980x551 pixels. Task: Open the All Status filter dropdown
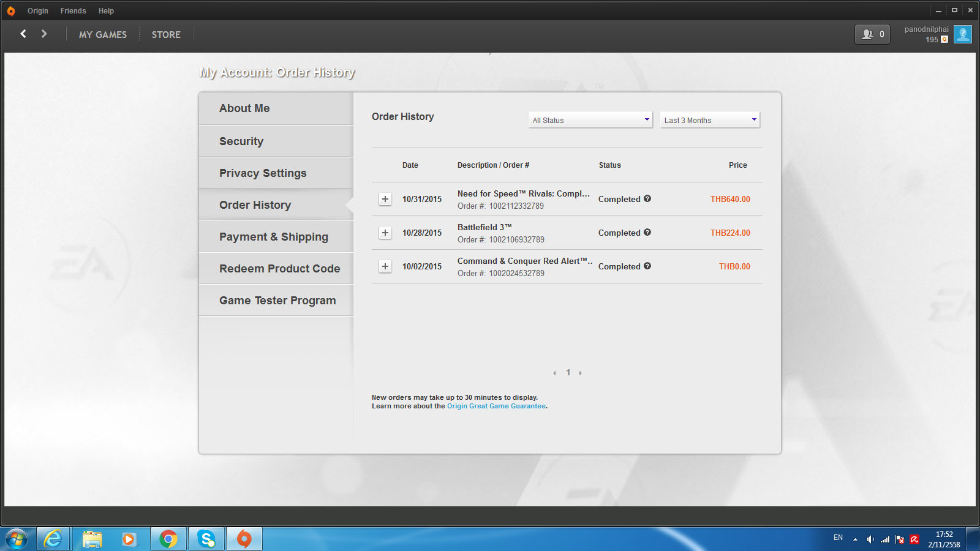[590, 120]
